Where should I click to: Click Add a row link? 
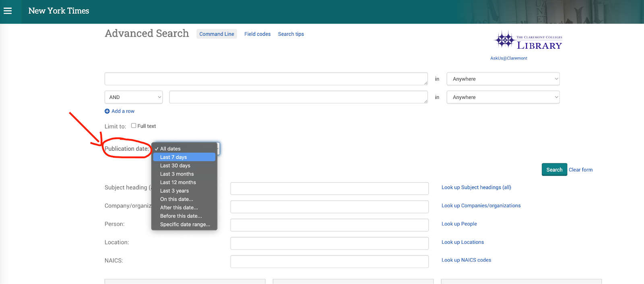click(x=123, y=111)
